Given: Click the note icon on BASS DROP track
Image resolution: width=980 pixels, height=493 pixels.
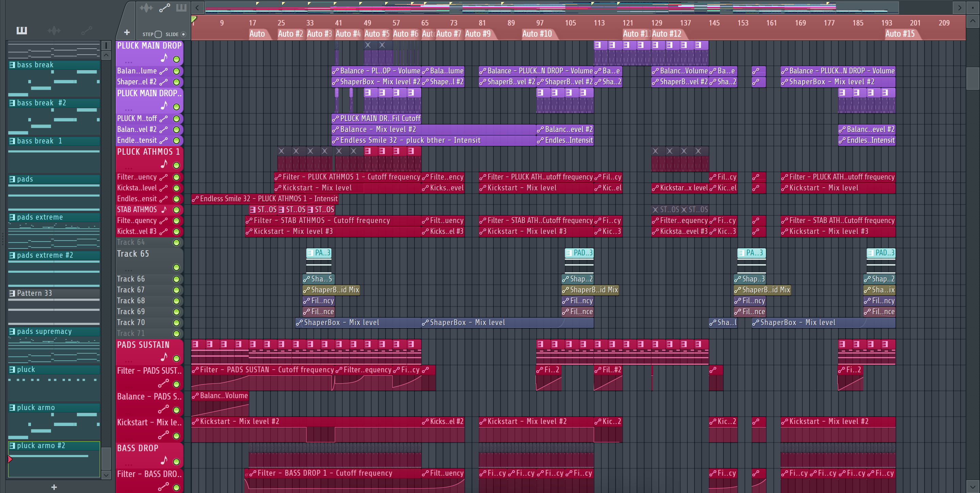Looking at the screenshot, I should [164, 461].
